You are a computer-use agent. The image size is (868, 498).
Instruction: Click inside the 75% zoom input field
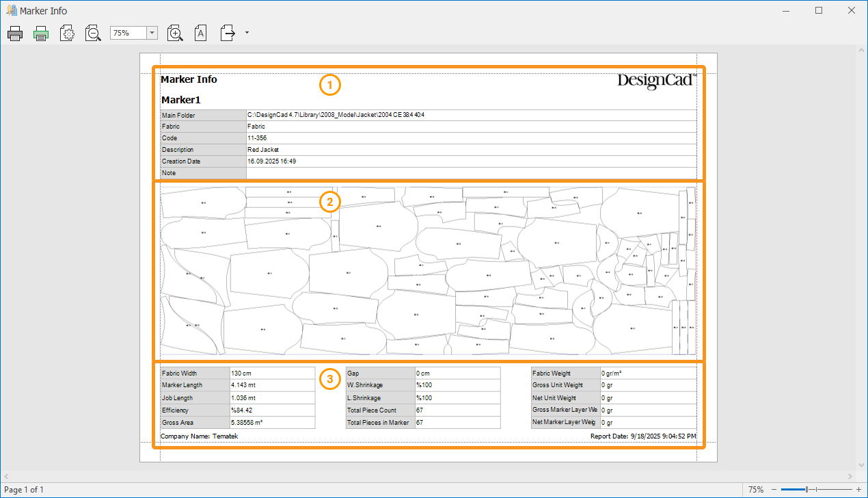[128, 33]
